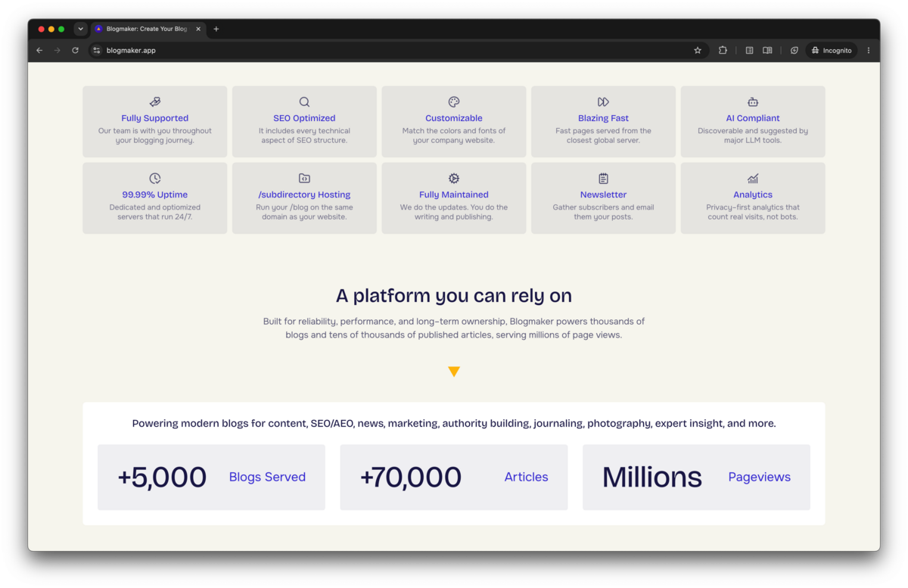Screen dimensions: 908x588
Task: Open the reading list toolbar icon
Action: (767, 51)
